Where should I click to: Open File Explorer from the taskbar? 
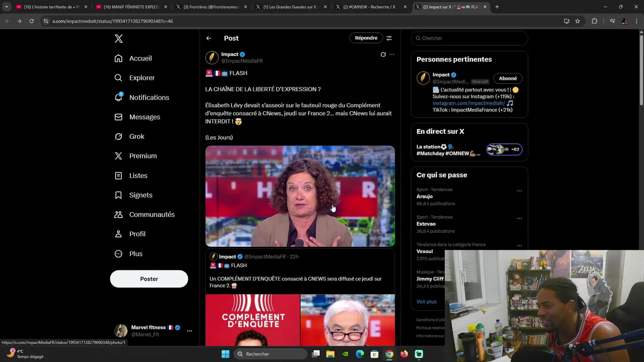tap(330, 354)
